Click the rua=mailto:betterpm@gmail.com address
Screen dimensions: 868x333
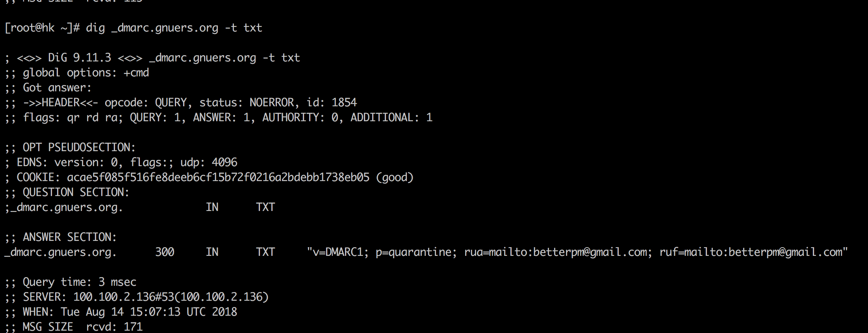pos(555,252)
